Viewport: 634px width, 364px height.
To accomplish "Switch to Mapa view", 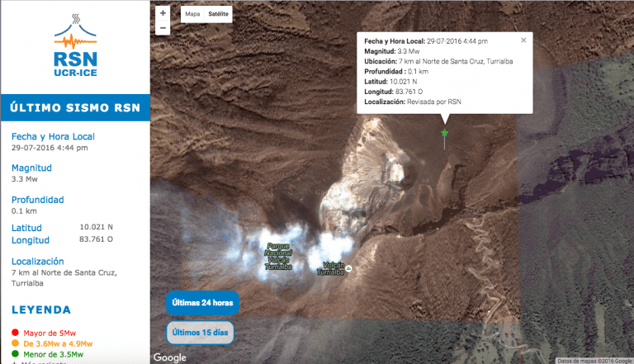I will [192, 14].
